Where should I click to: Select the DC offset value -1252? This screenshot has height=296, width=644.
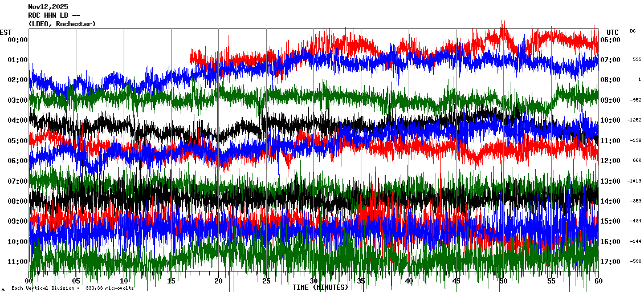click(x=634, y=120)
